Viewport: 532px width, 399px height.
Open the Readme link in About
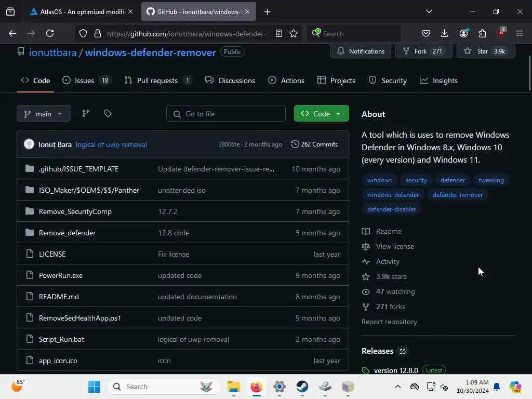[389, 231]
